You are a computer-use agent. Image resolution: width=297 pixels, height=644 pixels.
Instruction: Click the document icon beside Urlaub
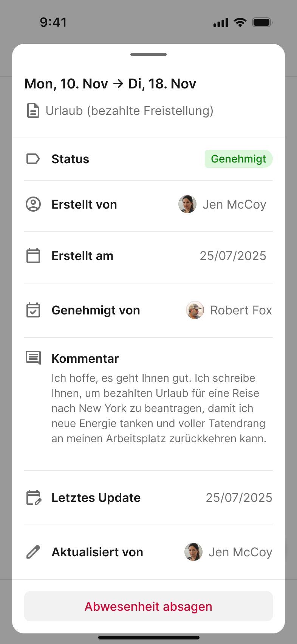point(33,111)
